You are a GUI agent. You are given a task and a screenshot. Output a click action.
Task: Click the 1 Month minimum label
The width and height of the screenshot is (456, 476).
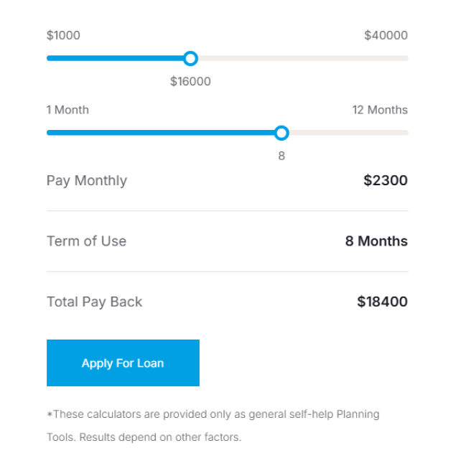pos(68,110)
